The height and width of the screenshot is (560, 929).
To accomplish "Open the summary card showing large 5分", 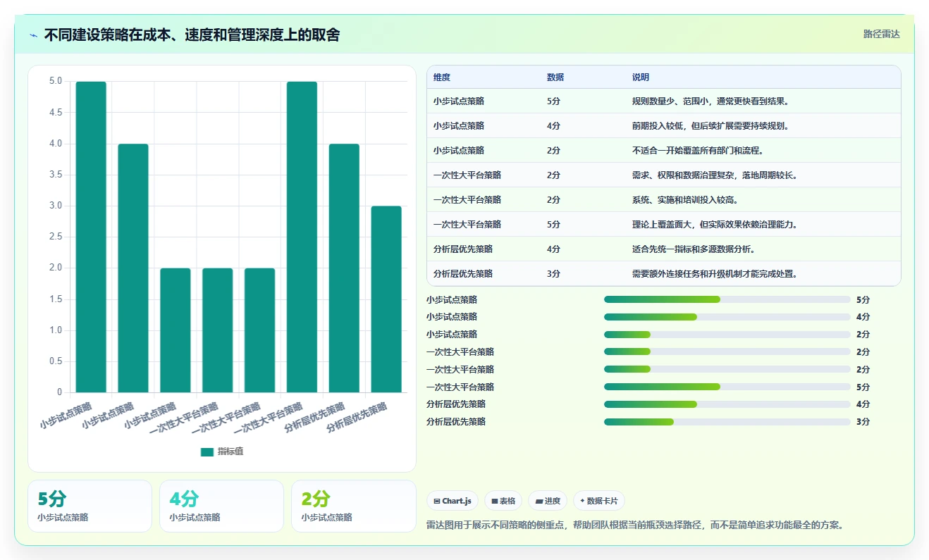I will (90, 506).
